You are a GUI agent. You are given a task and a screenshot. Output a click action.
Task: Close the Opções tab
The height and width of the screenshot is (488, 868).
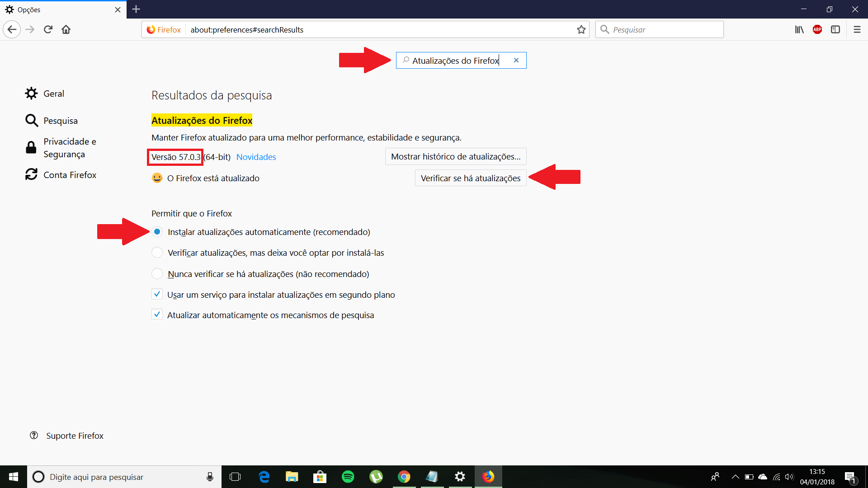click(118, 9)
